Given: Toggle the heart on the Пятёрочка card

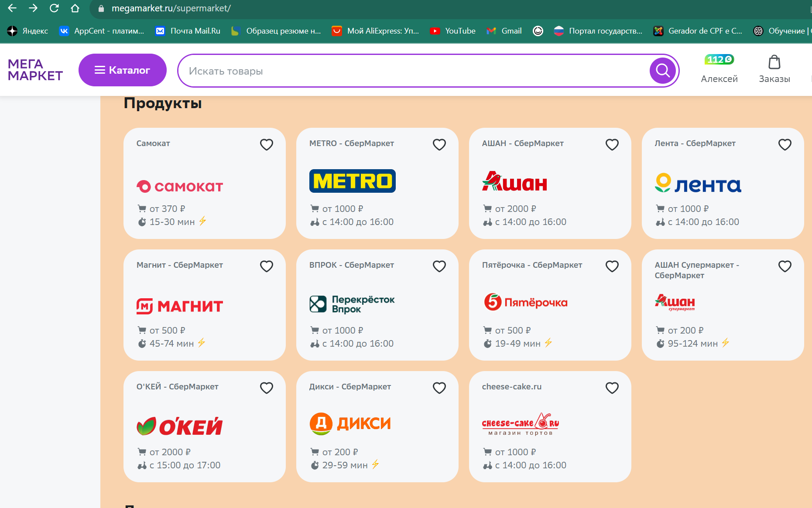Looking at the screenshot, I should coord(612,266).
